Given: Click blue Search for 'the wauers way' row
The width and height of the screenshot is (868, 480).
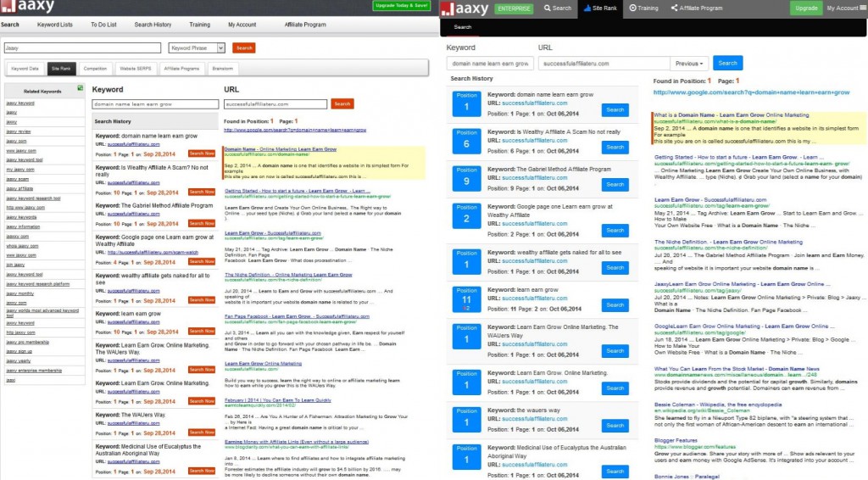Looking at the screenshot, I should pyautogui.click(x=615, y=426).
